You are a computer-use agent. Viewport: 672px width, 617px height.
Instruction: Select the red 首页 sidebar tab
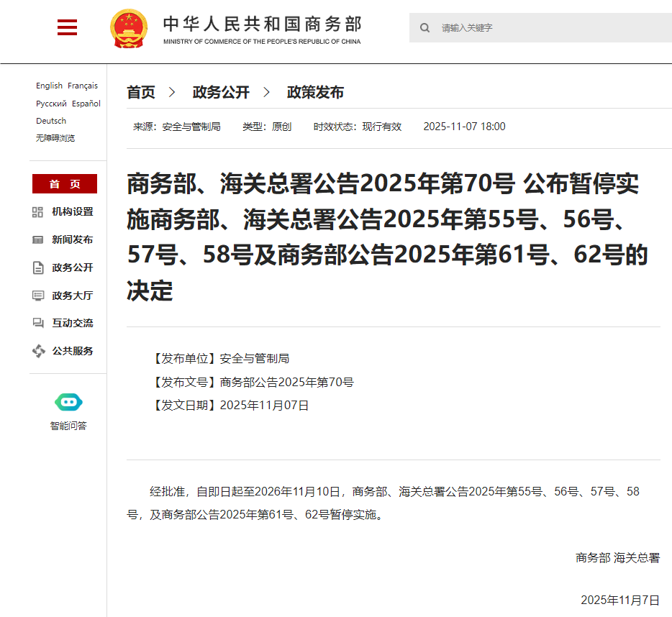pos(65,184)
